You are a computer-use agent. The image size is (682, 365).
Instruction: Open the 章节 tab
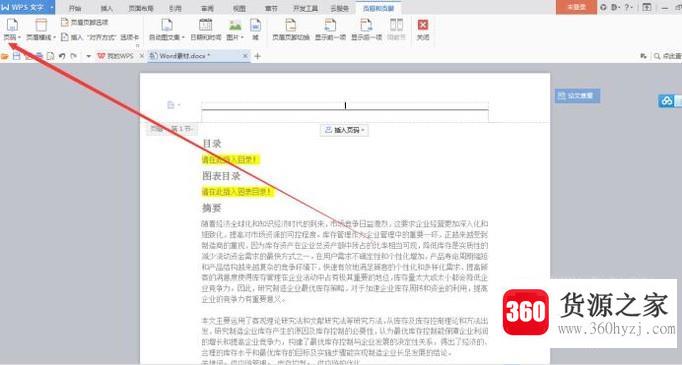coord(271,8)
